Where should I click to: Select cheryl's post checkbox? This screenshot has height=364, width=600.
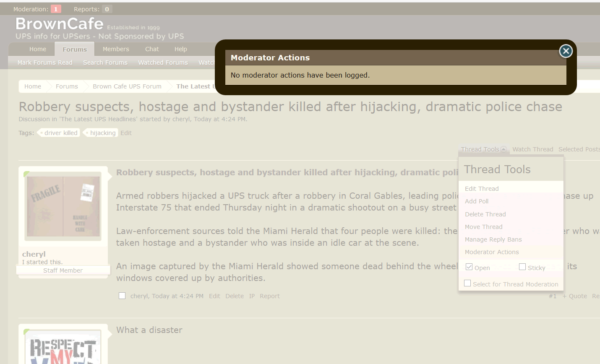coord(122,296)
